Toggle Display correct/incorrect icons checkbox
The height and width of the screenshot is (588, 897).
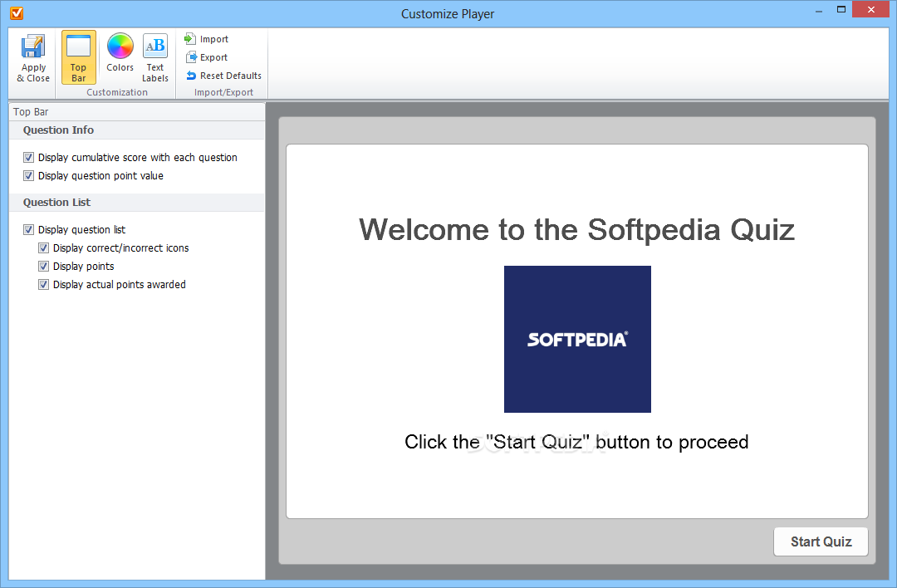point(43,247)
